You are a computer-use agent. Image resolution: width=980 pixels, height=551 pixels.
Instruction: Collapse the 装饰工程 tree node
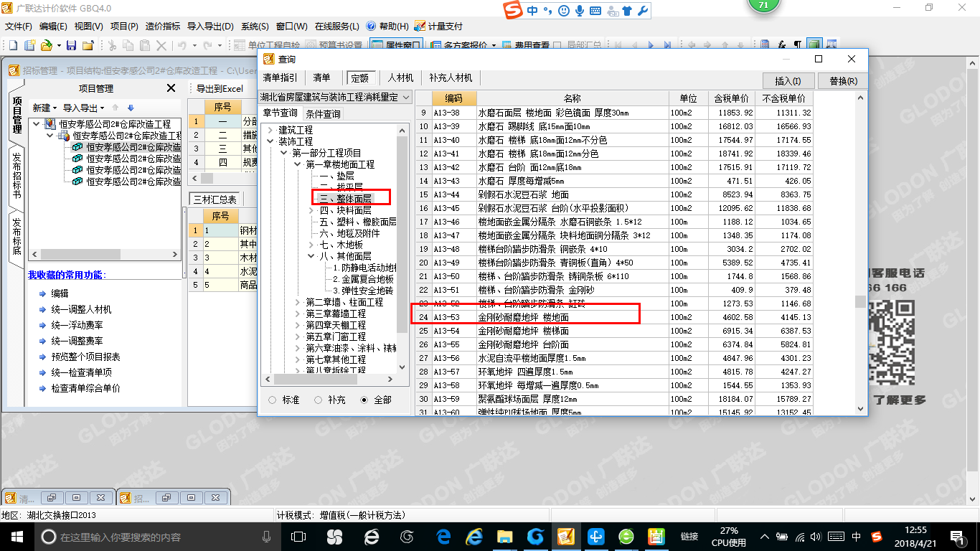click(x=270, y=141)
